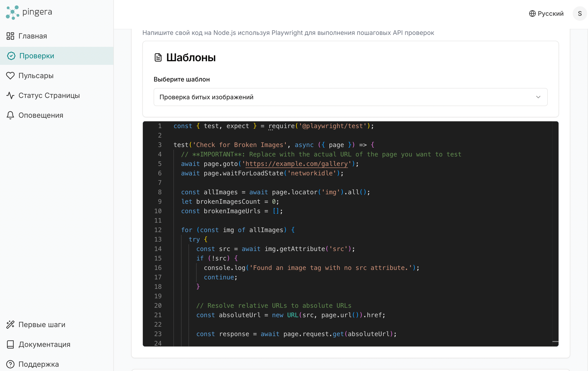Click the globe icon next to Русский
The width and height of the screenshot is (588, 371).
point(532,14)
